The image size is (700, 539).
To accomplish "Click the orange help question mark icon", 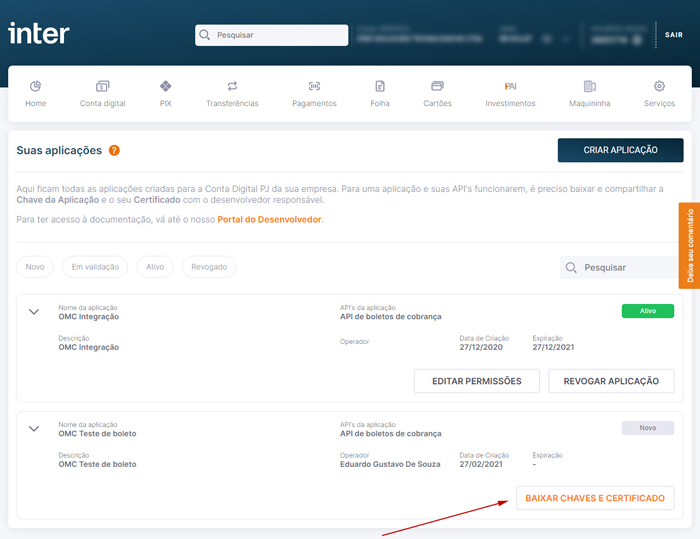I will pyautogui.click(x=114, y=150).
